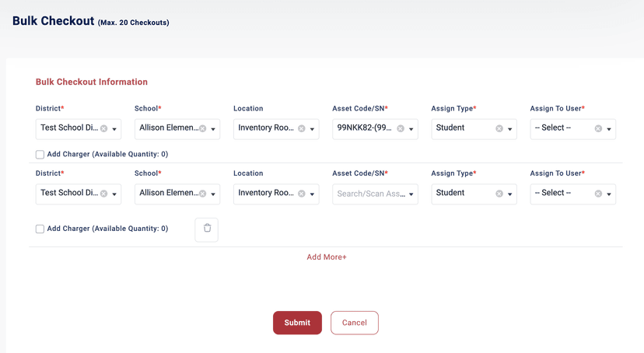Expand second row School dropdown arrow
This screenshot has width=644, height=353.
pyautogui.click(x=214, y=194)
